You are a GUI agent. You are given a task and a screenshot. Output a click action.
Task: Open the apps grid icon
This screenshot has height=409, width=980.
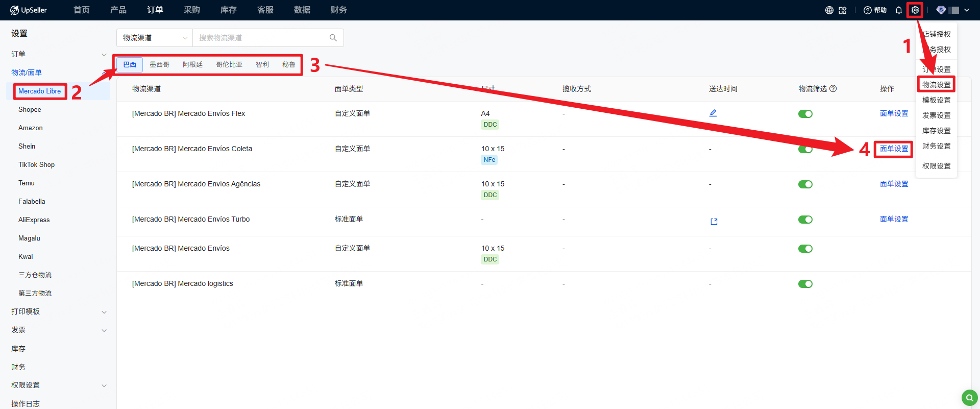point(843,10)
